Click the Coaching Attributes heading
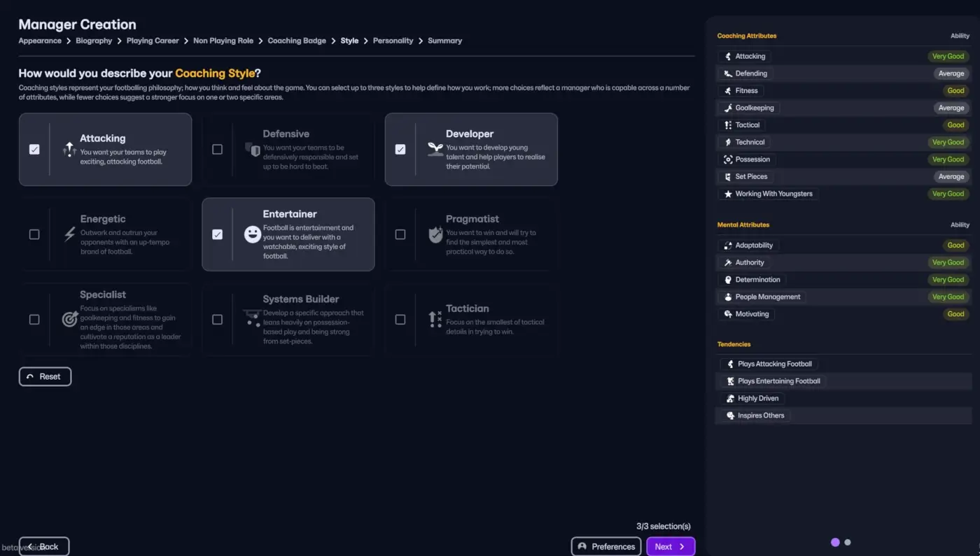Viewport: 980px width, 556px height. point(747,36)
